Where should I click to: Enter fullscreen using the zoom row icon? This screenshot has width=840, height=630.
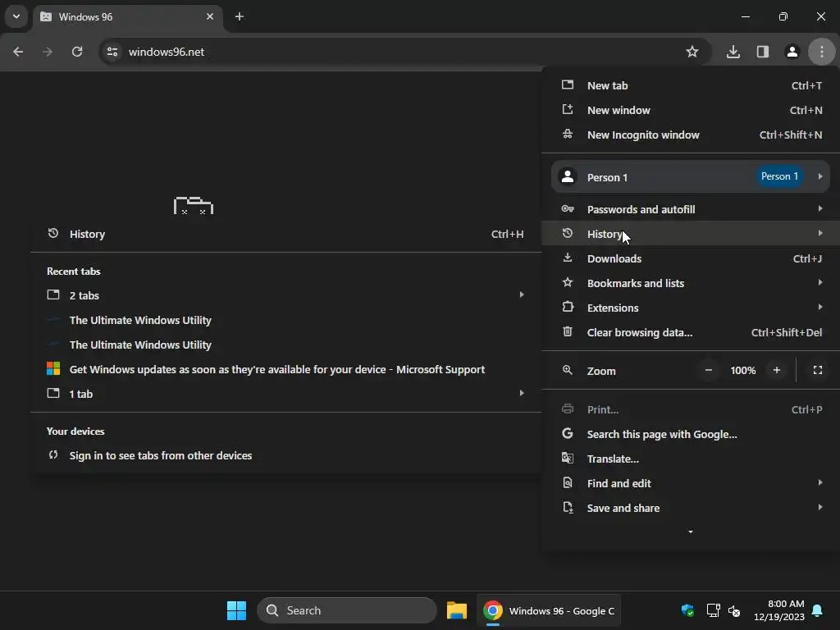click(818, 370)
